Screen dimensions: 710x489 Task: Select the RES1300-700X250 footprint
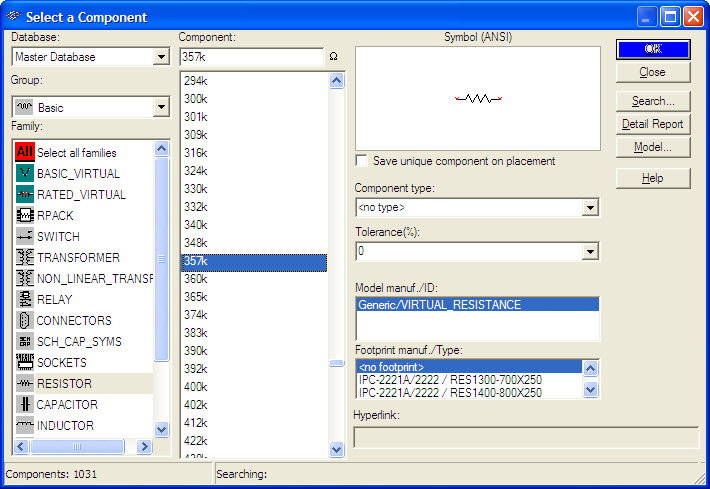(x=469, y=379)
